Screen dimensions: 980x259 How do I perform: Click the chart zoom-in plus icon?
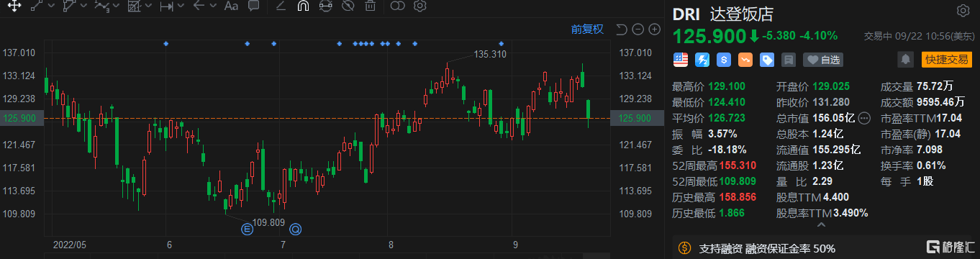654,29
